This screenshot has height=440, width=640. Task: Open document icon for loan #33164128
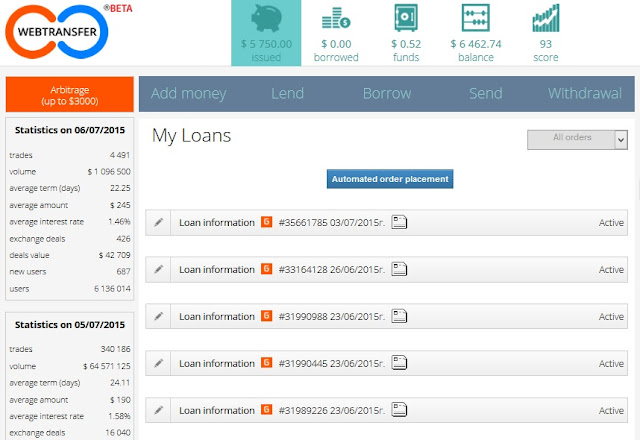point(399,269)
